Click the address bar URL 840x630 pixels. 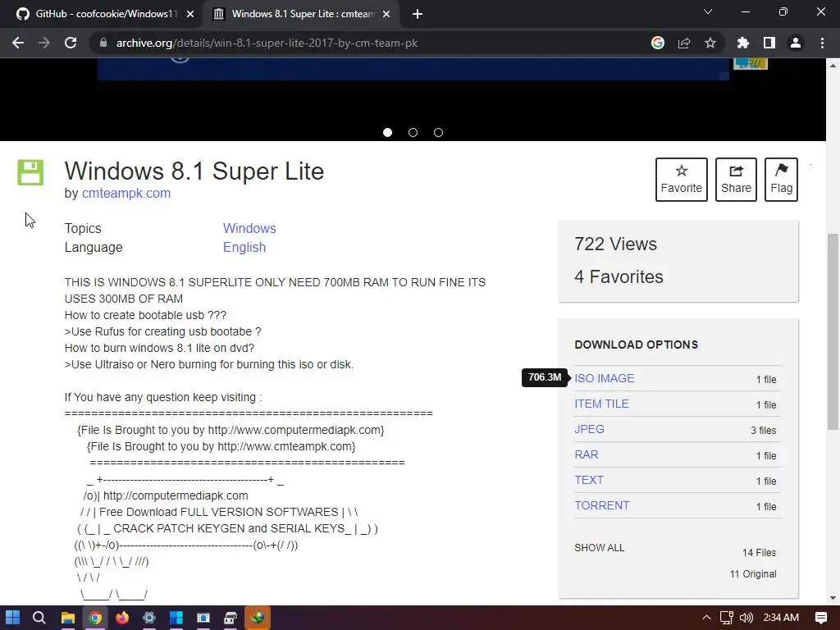point(267,43)
